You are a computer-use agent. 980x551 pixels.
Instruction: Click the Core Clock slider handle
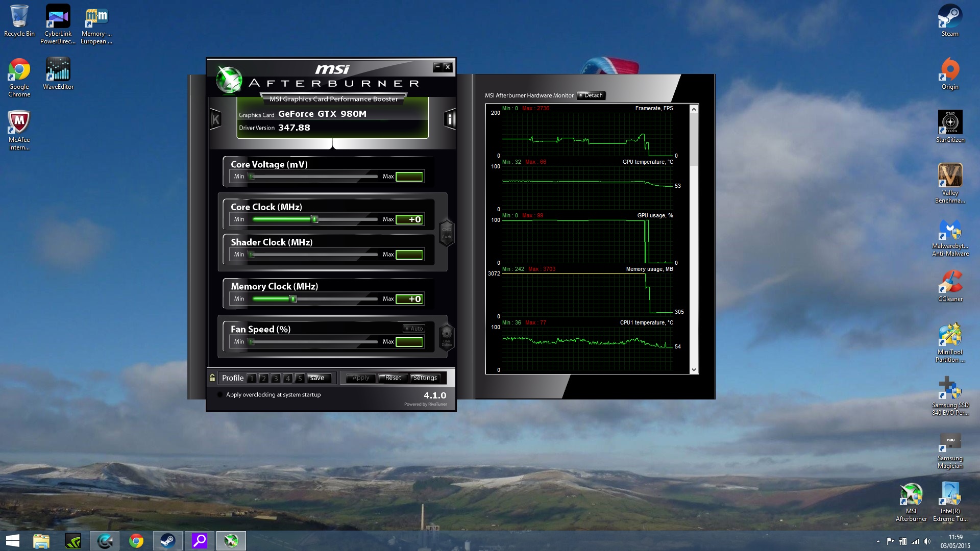tap(315, 219)
